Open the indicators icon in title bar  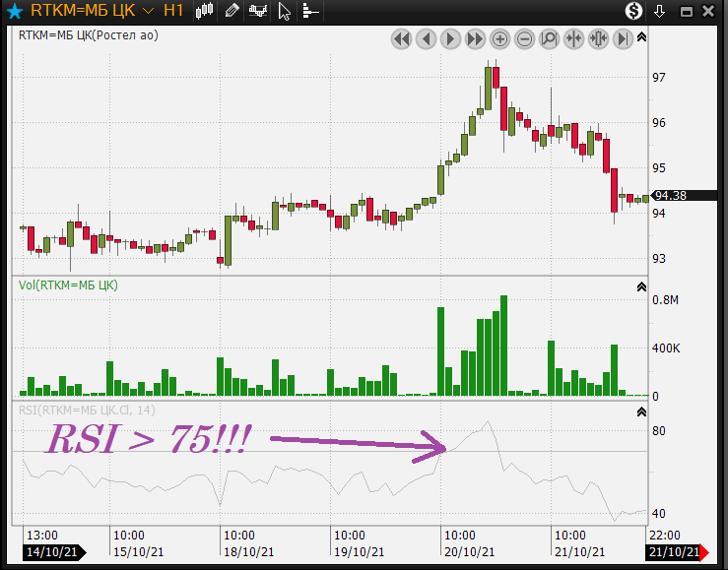coord(258,11)
